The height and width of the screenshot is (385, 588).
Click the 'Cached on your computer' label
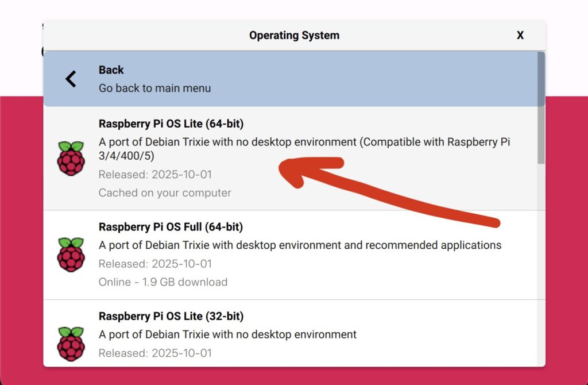coord(165,193)
